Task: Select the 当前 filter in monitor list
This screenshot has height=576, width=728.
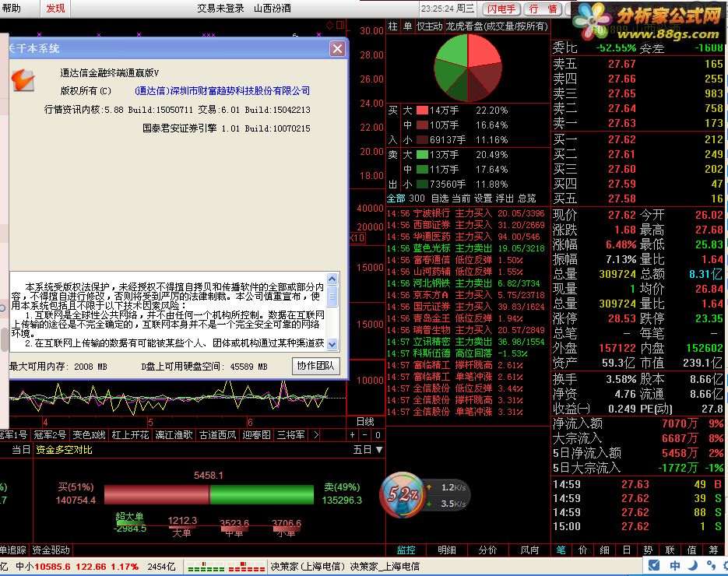Action: [462, 198]
